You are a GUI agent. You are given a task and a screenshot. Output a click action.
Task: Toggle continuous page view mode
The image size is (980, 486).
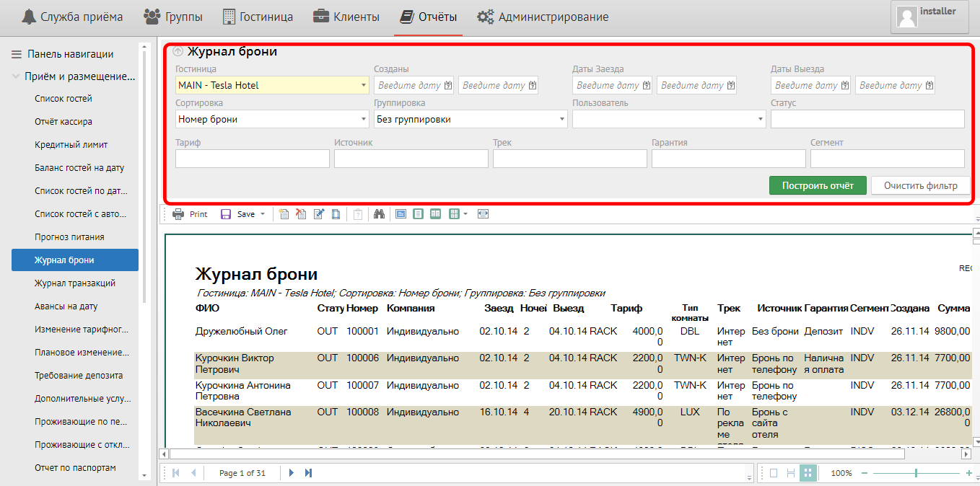click(791, 473)
